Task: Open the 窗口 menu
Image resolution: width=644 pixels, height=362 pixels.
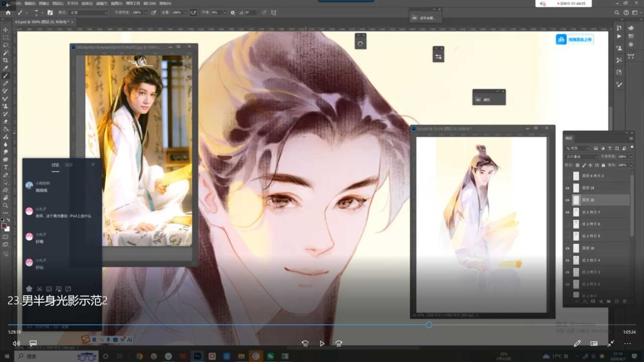Action: pyautogui.click(x=150, y=3)
